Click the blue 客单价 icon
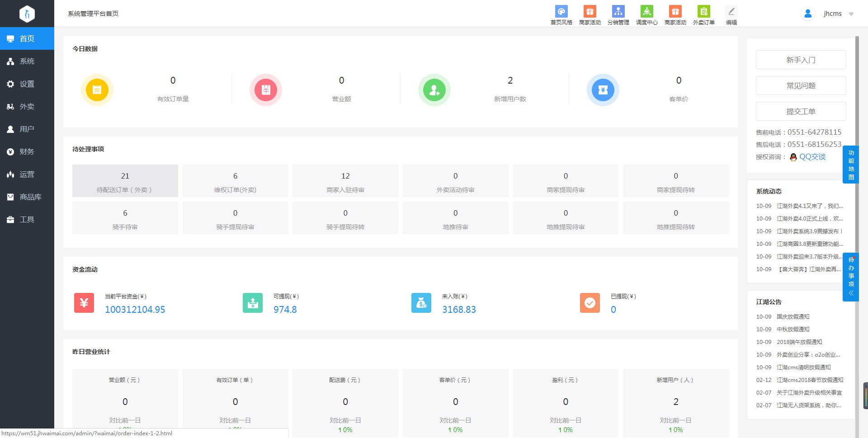868x438 pixels. pyautogui.click(x=603, y=89)
